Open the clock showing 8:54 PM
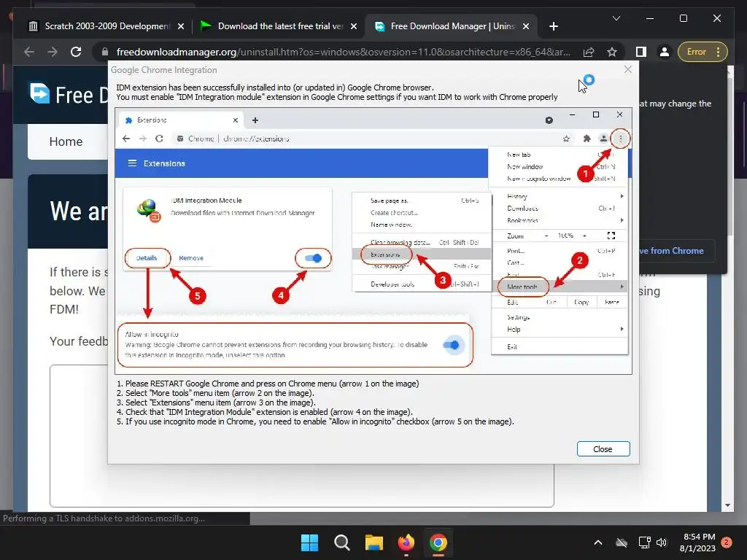Viewport: 747px width, 560px height. point(698,542)
